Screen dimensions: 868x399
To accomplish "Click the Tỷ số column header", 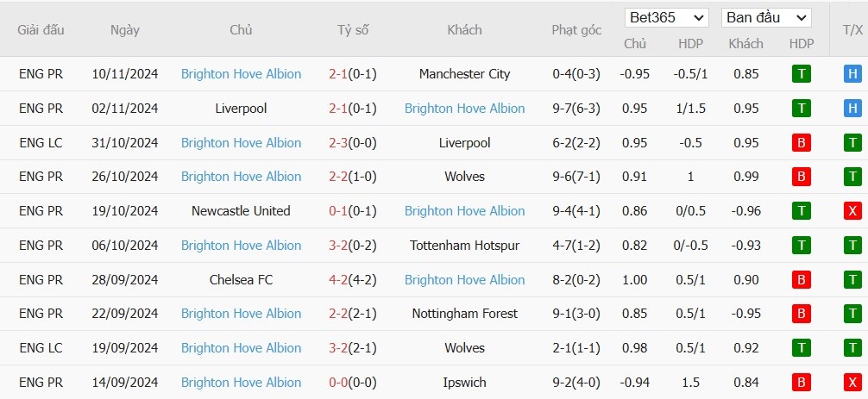I will click(353, 30).
